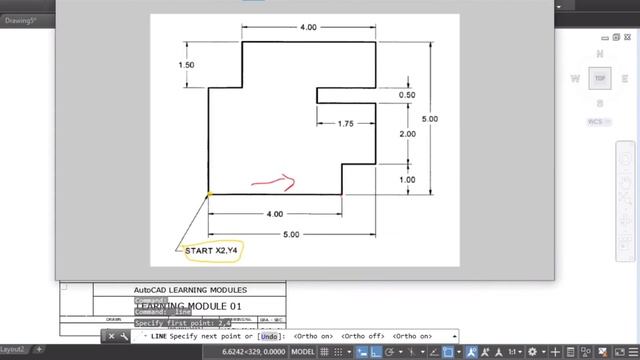Expand the command line history arrow
The image size is (640, 360).
click(454, 336)
